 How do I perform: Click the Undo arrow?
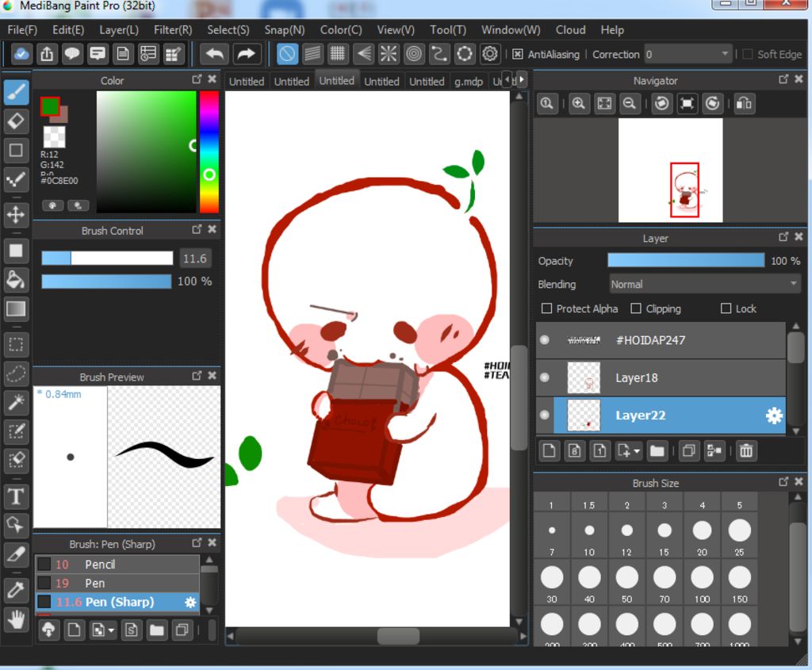[x=214, y=54]
